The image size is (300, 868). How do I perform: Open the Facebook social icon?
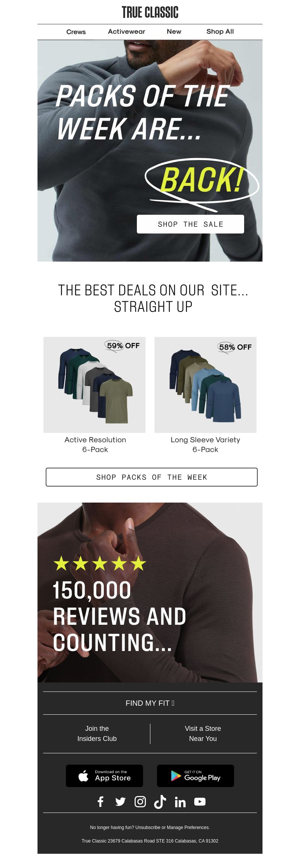(x=100, y=802)
